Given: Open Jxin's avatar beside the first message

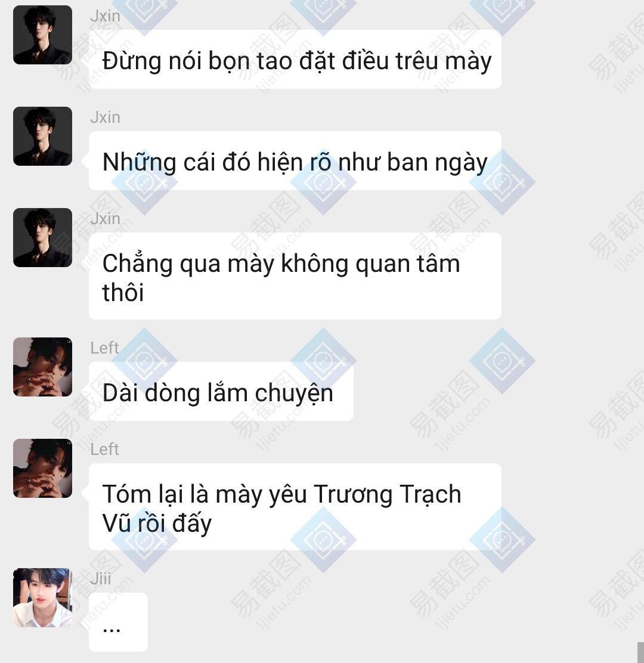Looking at the screenshot, I should 43,35.
